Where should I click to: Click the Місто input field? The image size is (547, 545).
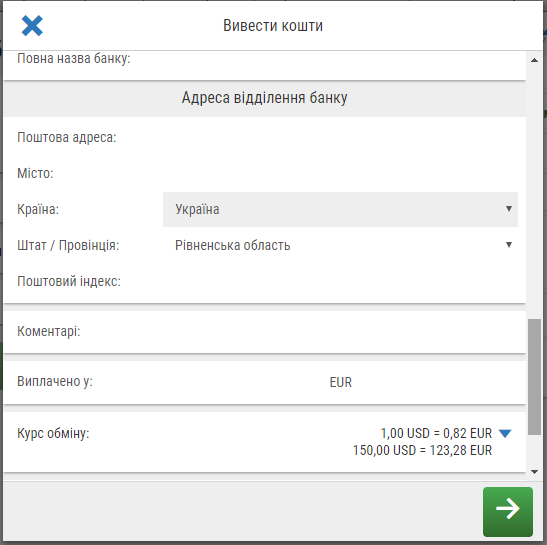pos(340,173)
